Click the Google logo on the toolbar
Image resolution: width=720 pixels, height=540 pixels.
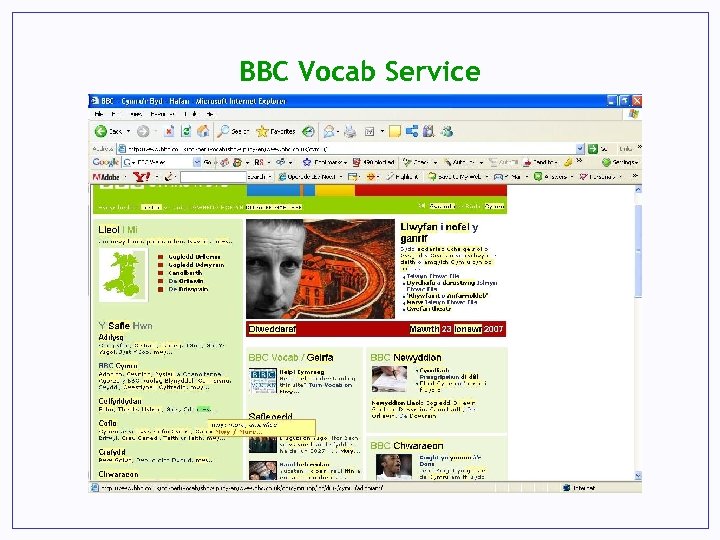(105, 162)
